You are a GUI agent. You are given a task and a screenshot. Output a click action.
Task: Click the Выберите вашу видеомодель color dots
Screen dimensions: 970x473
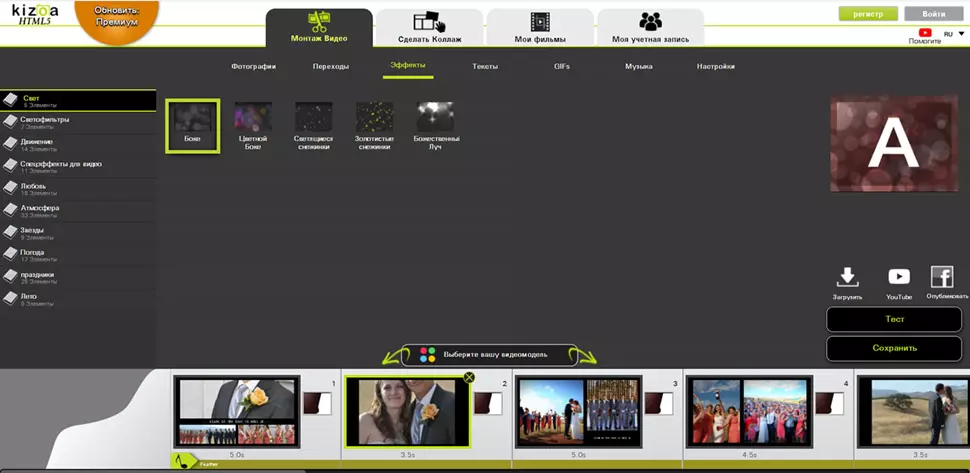tap(428, 355)
